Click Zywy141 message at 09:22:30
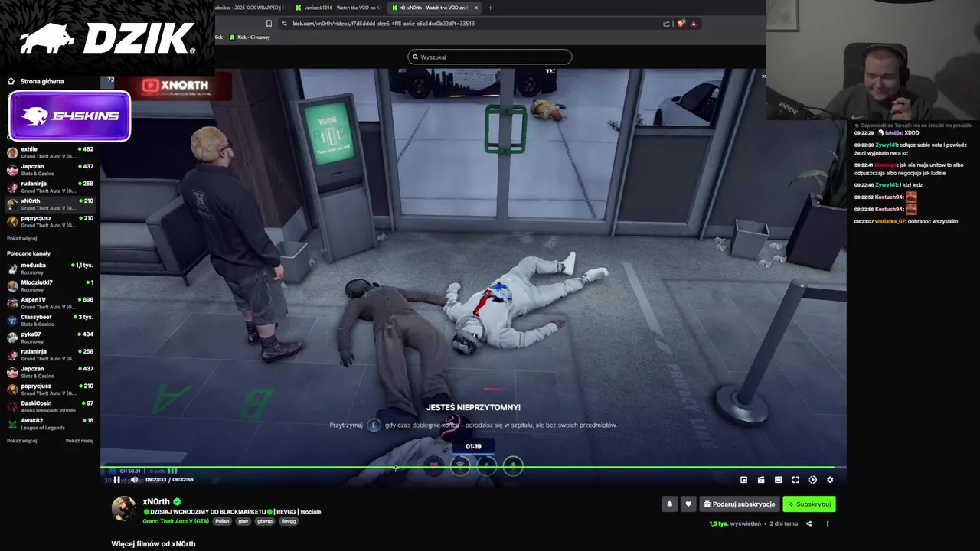Screen dimensions: 980x551 pyautogui.click(x=910, y=148)
